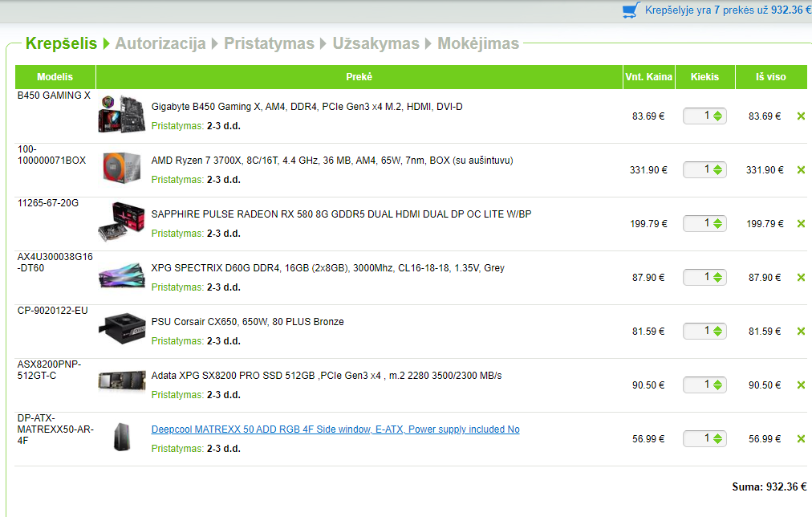Select model code AX4U300038G16-DT60
The height and width of the screenshot is (517, 812).
point(55,263)
